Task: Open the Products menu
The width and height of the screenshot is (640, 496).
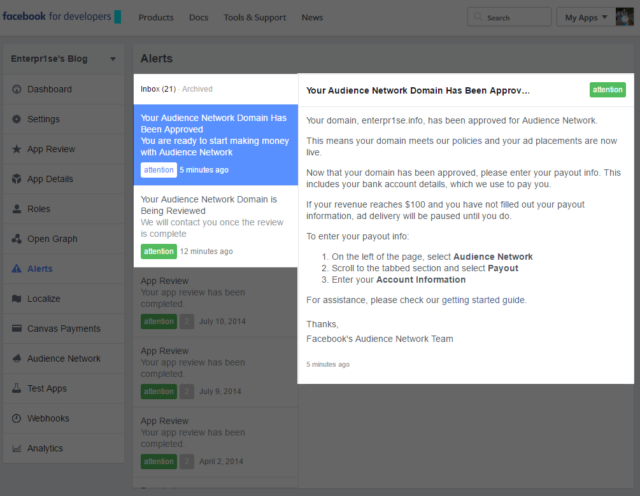Action: (156, 18)
